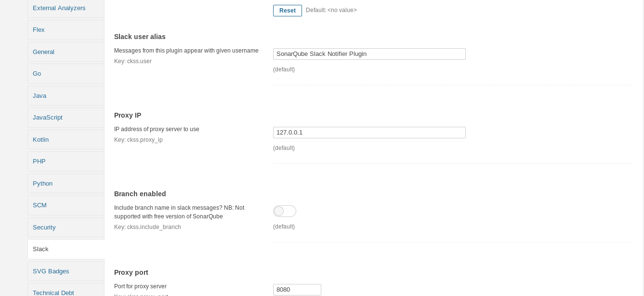
Task: Open the External Analyzers settings
Action: pyautogui.click(x=59, y=8)
